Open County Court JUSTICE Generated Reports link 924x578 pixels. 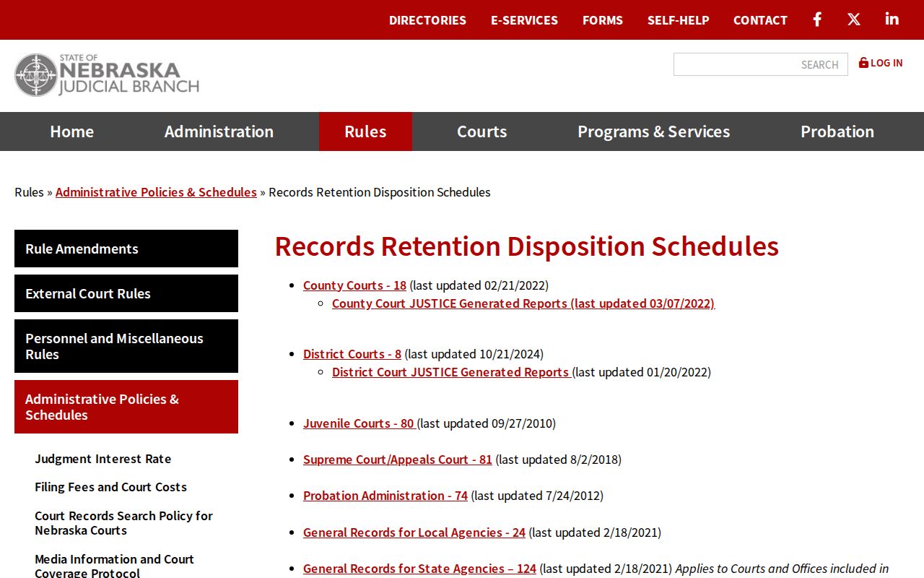523,303
